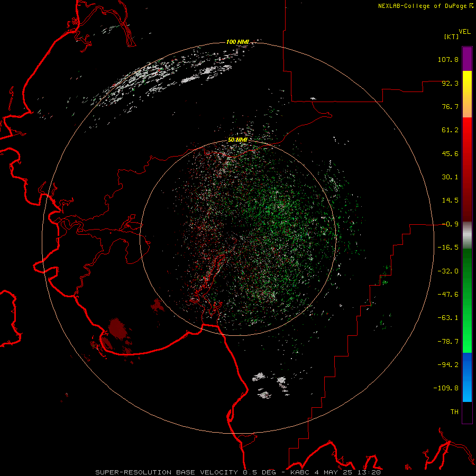
Task: Click the 45.6 velocity scale value
Action: pyautogui.click(x=450, y=153)
